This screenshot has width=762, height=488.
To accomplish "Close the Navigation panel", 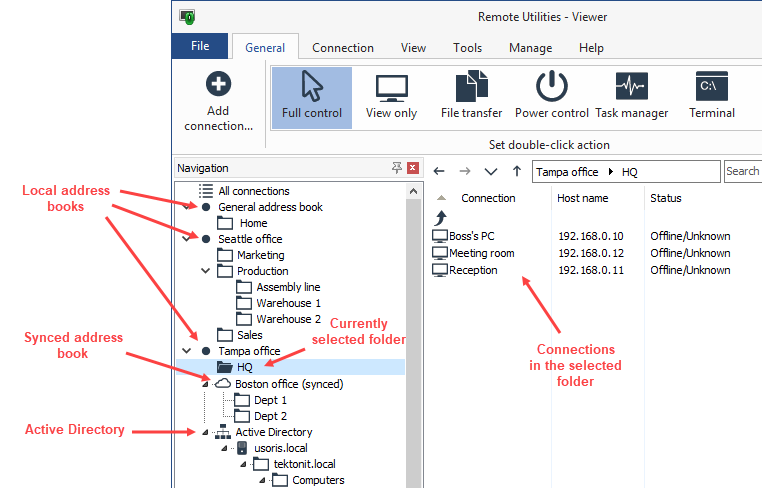I will pos(412,168).
